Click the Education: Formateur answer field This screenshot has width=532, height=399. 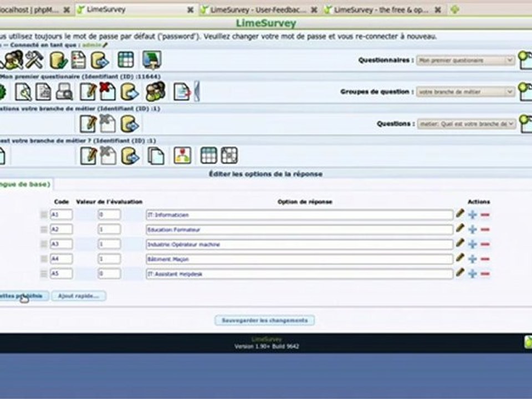point(300,229)
